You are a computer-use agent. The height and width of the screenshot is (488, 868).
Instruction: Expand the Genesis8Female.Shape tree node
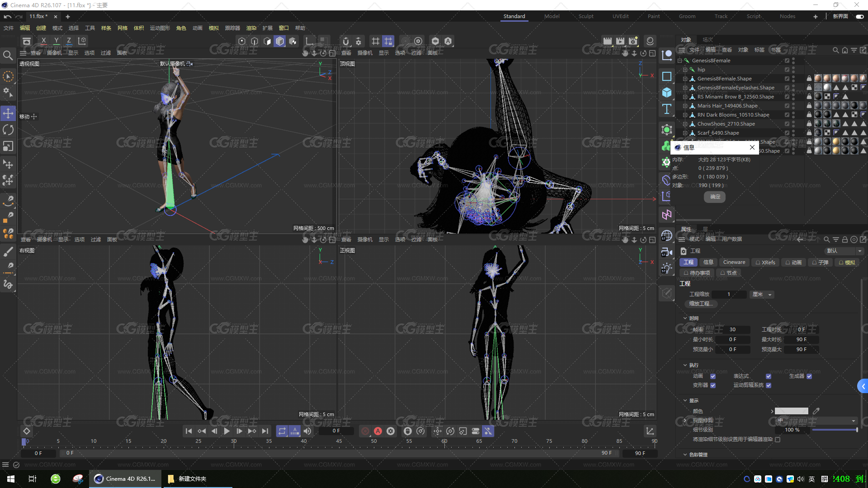pyautogui.click(x=685, y=79)
